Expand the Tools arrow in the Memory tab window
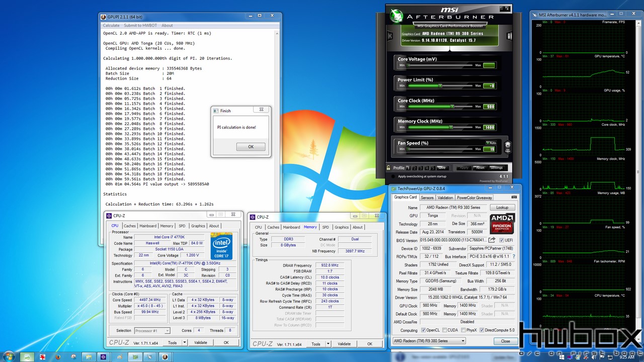The height and width of the screenshot is (362, 644). coord(328,344)
